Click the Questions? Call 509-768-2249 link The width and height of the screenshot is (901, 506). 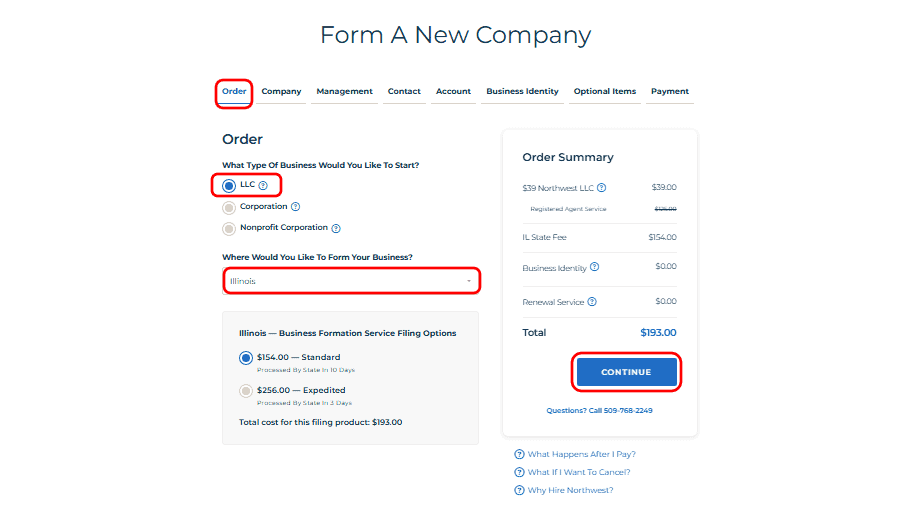pos(599,410)
